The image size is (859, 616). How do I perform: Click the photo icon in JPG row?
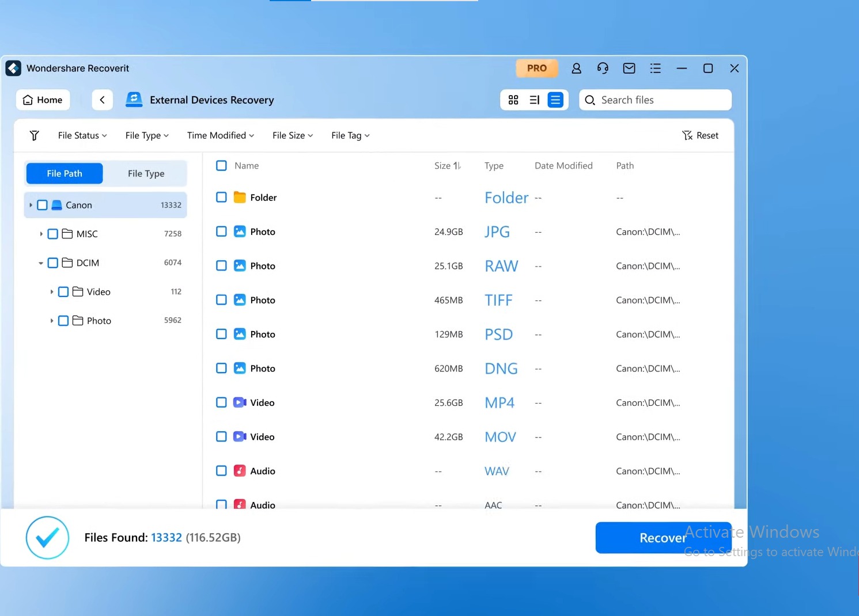coord(240,231)
